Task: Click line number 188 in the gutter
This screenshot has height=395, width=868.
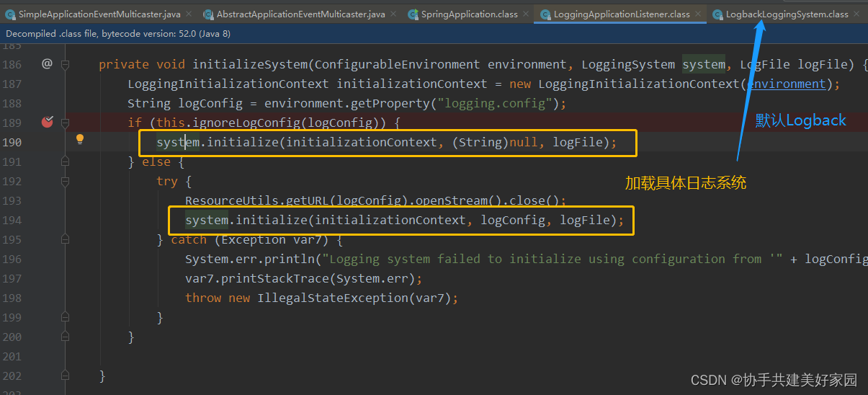Action: (x=12, y=103)
